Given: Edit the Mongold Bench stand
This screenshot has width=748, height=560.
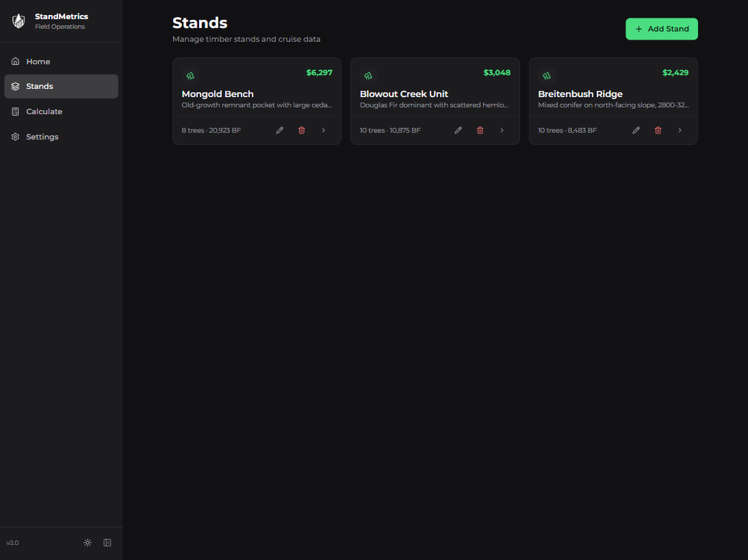Looking at the screenshot, I should 280,130.
